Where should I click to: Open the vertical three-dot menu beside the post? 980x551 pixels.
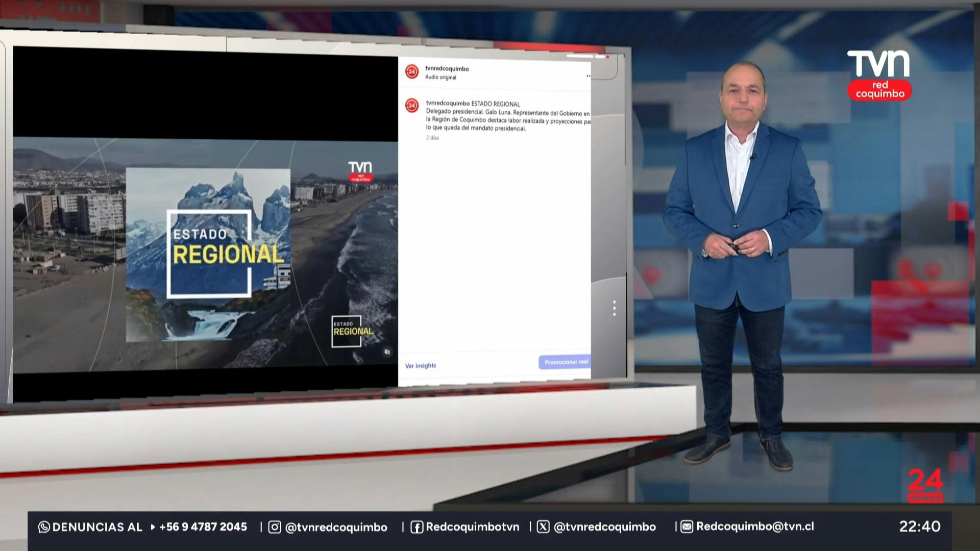(x=614, y=308)
